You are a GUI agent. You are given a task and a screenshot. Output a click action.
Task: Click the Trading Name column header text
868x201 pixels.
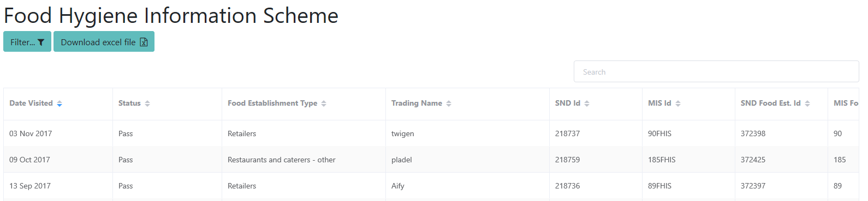pos(417,103)
